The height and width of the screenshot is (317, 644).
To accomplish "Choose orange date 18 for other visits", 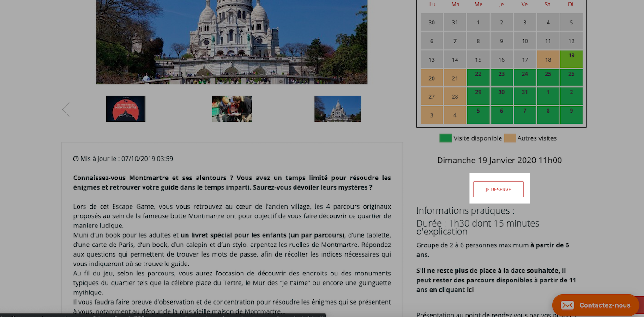I will pos(548,59).
